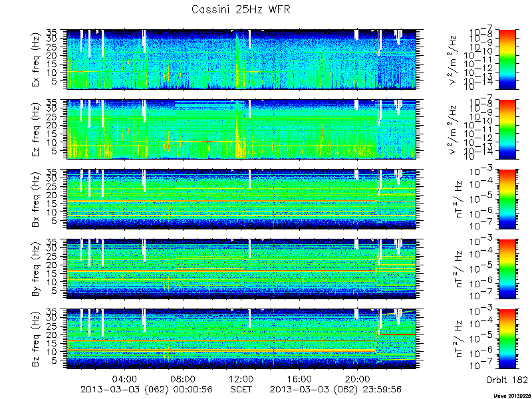This screenshot has height=399, width=532.
Task: Click the By freq spectrogram panel
Action: [x=241, y=269]
